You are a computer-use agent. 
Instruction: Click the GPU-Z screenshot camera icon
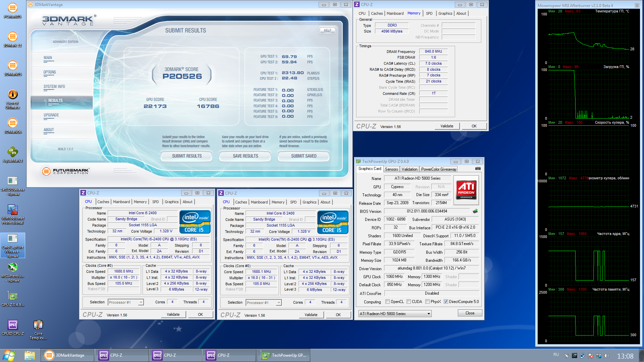coord(478,169)
